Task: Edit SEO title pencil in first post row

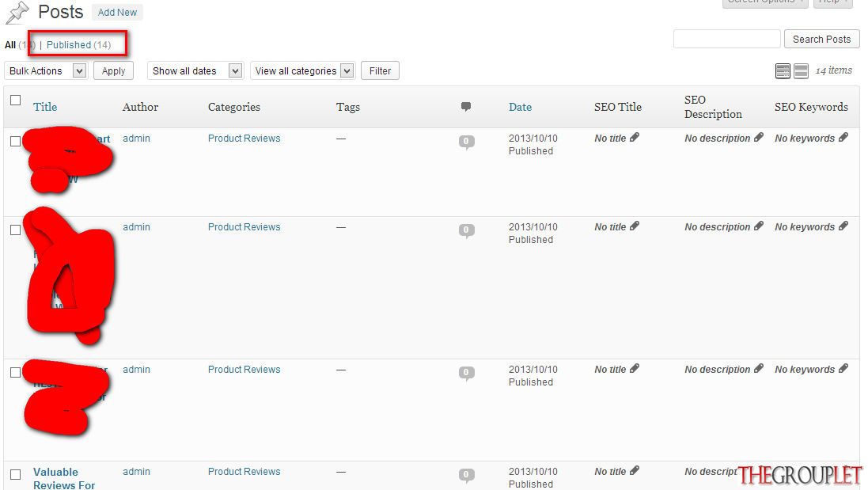Action: coord(635,137)
